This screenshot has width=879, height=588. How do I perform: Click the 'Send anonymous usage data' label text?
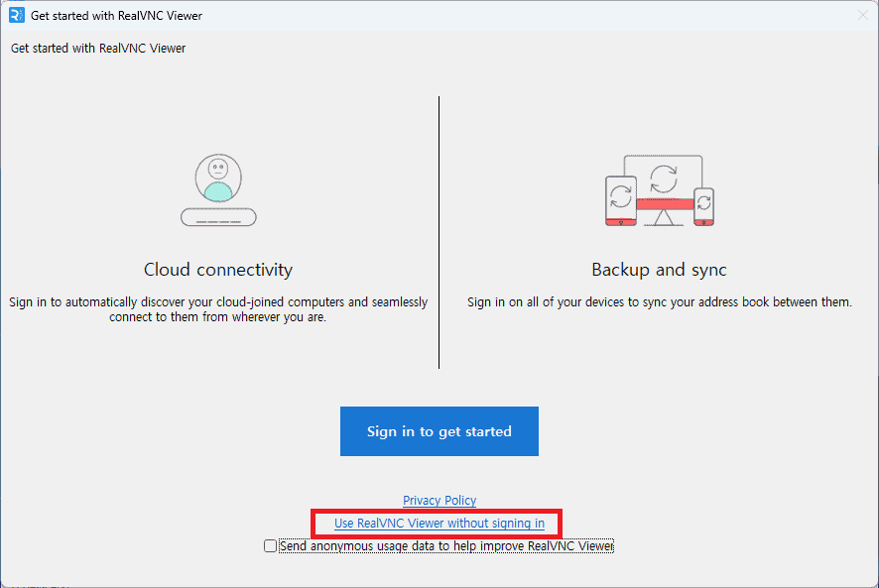pos(446,546)
